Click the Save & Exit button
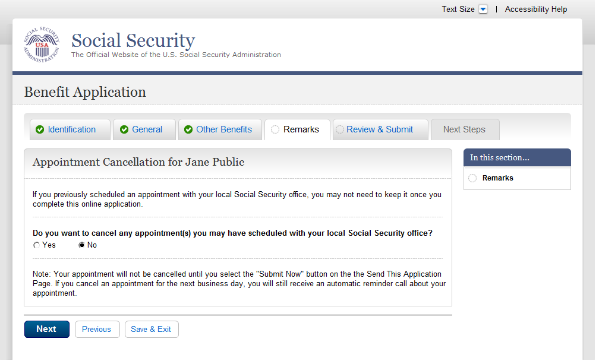 151,330
